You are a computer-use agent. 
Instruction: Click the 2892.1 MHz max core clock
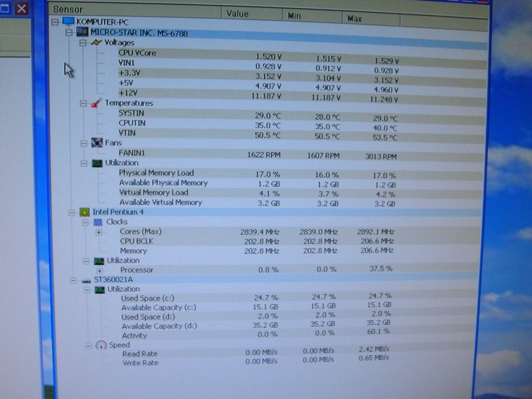375,232
